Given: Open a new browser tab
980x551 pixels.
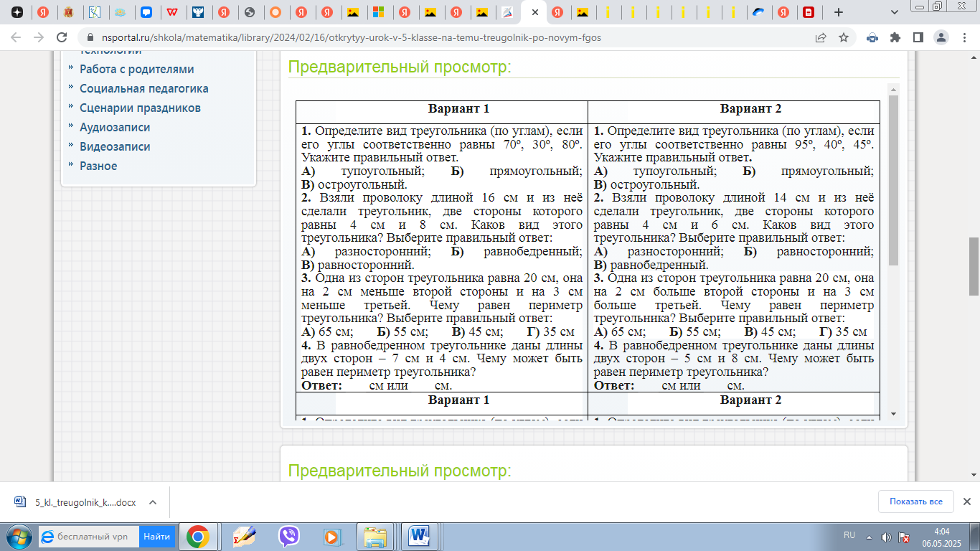Looking at the screenshot, I should [x=839, y=12].
